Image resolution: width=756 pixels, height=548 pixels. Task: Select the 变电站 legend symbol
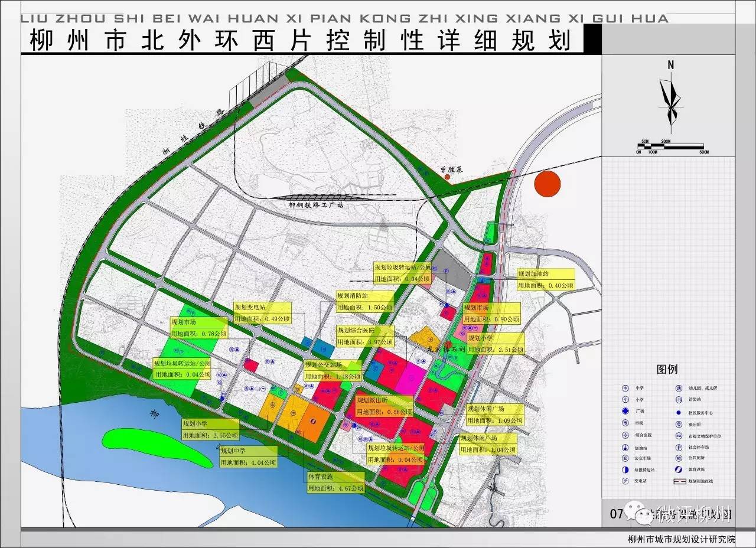(x=625, y=481)
